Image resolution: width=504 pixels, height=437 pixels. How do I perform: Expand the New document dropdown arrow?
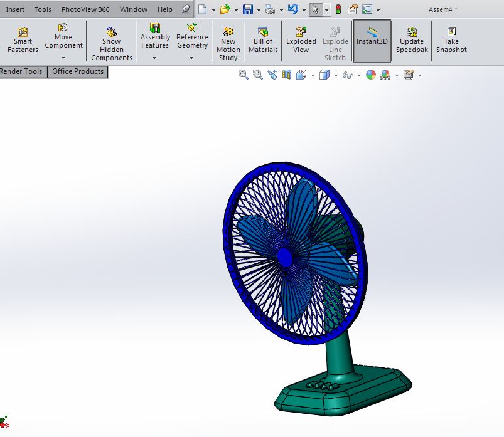pyautogui.click(x=213, y=10)
